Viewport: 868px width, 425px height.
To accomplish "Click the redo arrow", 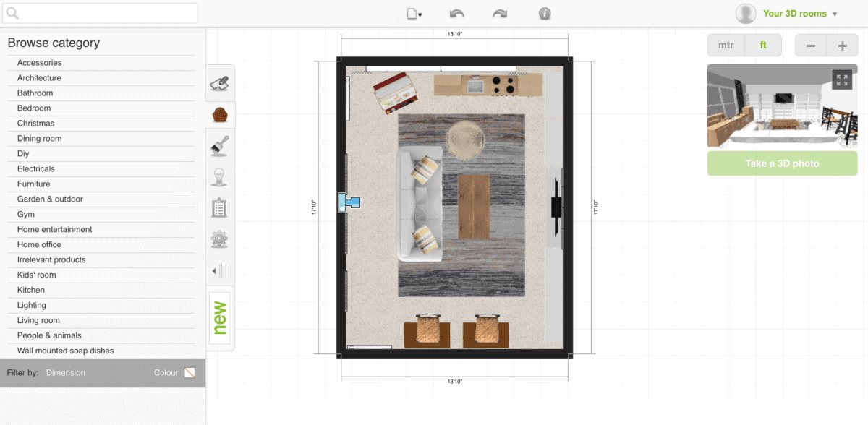I will click(500, 14).
